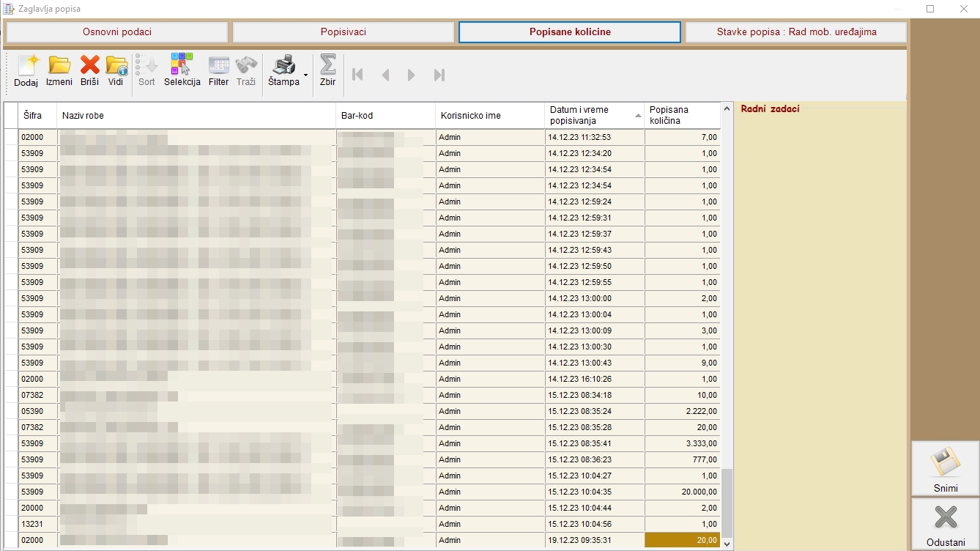Click the Šifra column header
This screenshot has height=551, width=980.
tap(37, 116)
